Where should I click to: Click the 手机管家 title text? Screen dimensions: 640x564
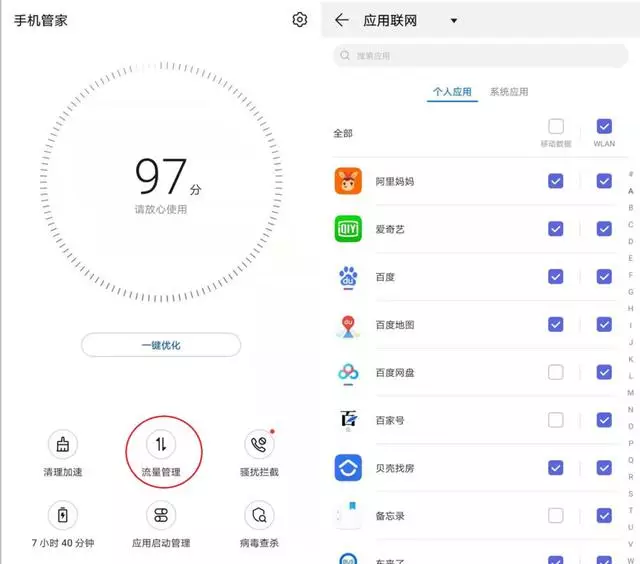(40, 20)
